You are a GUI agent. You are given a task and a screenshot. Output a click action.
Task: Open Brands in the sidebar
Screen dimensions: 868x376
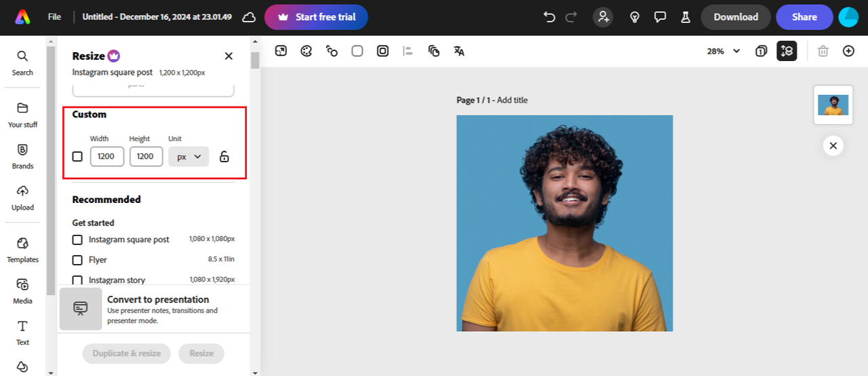[x=22, y=156]
